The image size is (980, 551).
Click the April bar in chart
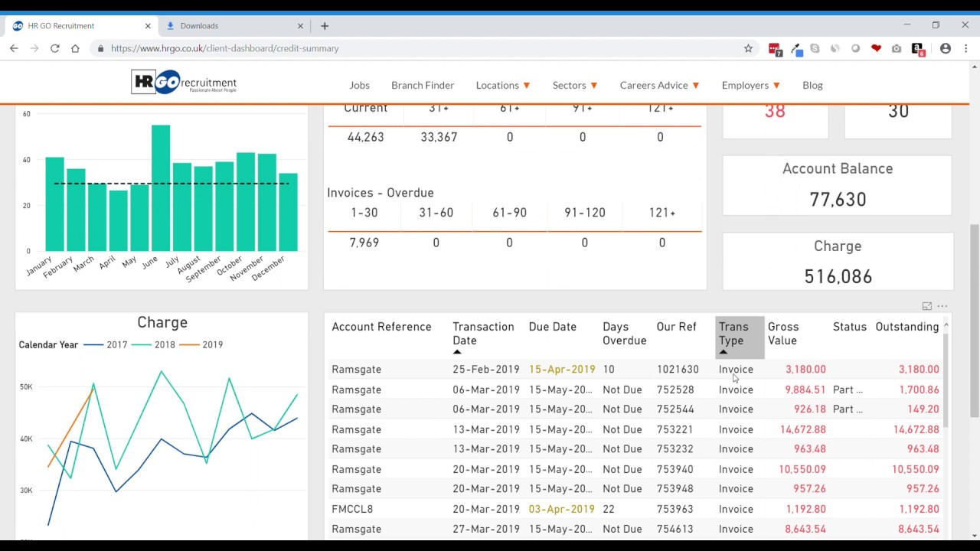[x=118, y=220]
